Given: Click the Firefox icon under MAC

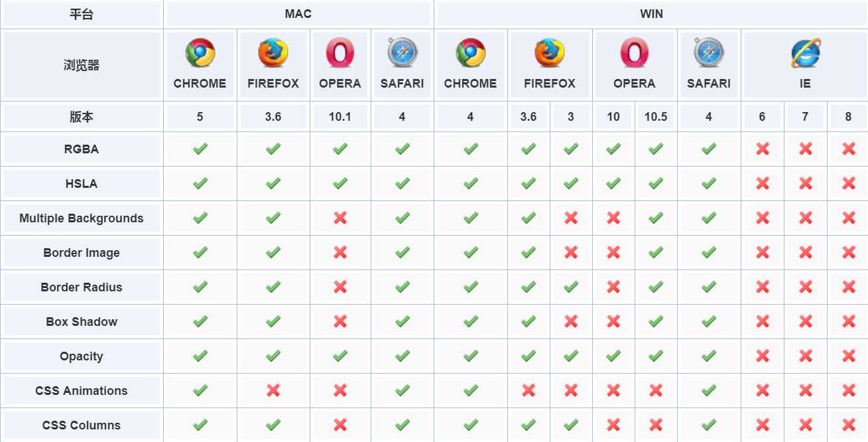Looking at the screenshot, I should 273,53.
